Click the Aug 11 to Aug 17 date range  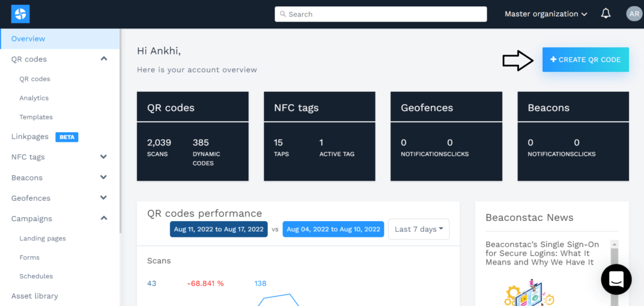(218, 229)
